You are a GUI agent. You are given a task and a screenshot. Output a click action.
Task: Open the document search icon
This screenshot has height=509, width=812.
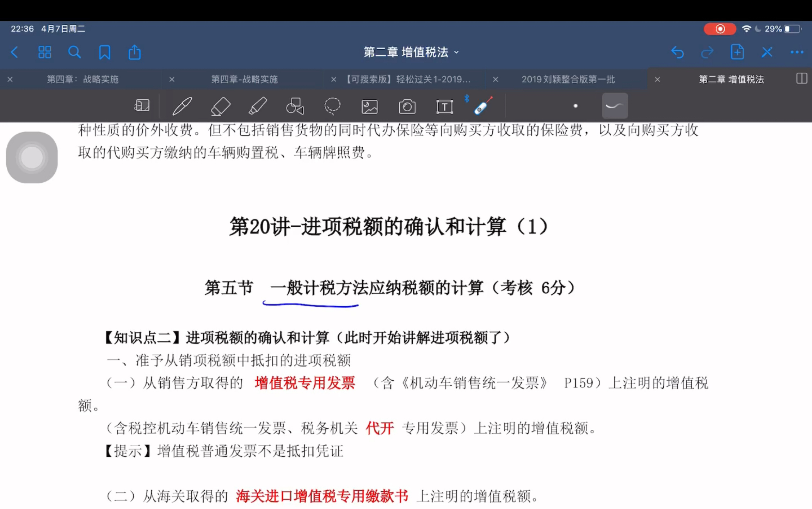click(74, 53)
